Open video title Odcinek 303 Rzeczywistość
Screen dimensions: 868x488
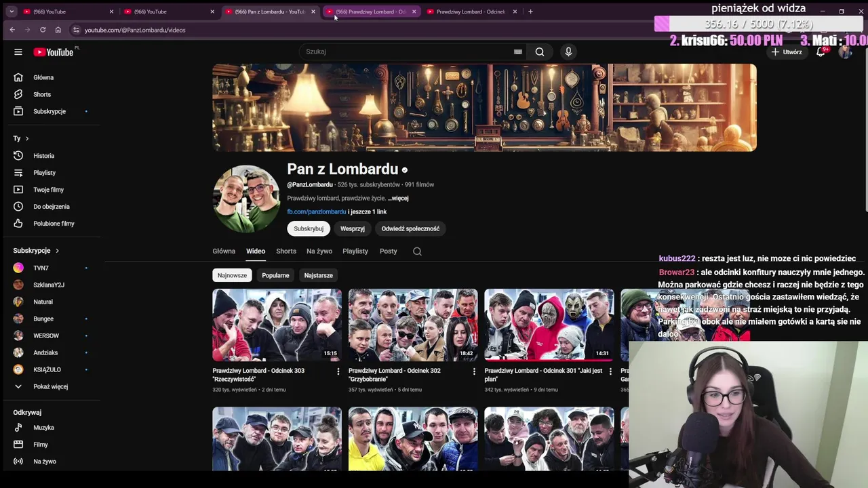point(258,375)
